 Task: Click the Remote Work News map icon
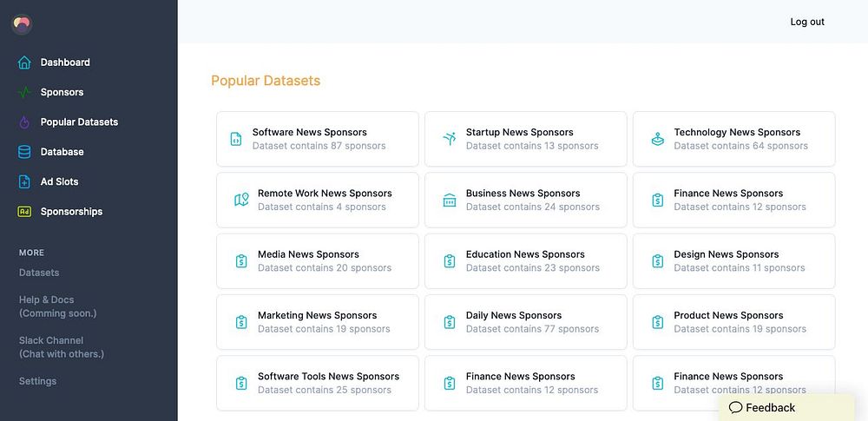[241, 200]
